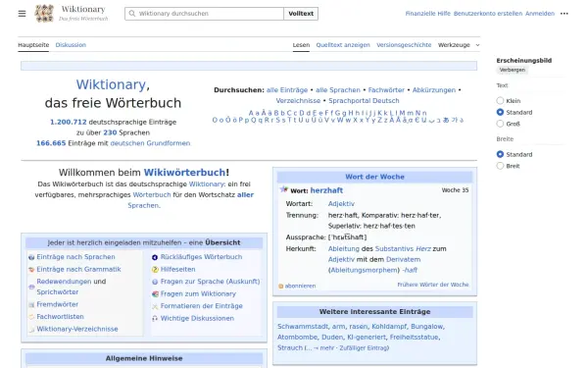Click the tools icon before Formatieren der Einträge
This screenshot has width=588, height=368.
(x=155, y=306)
